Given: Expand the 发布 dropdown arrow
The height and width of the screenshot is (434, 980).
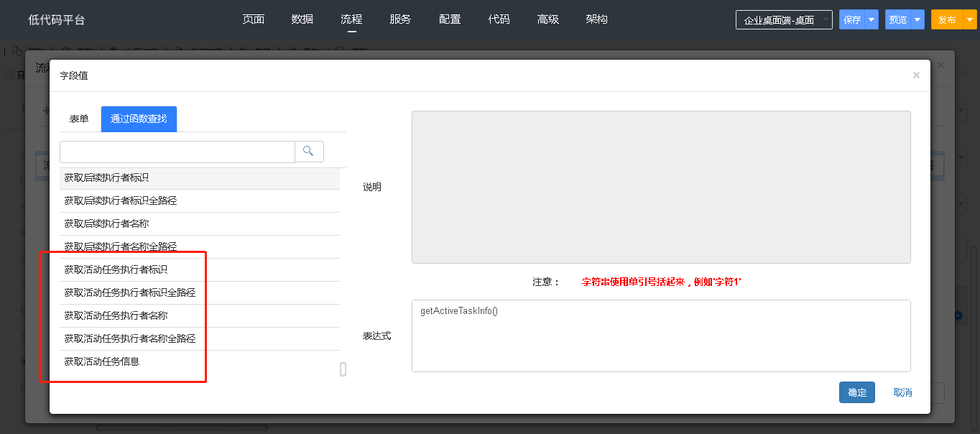Looking at the screenshot, I should click(968, 20).
